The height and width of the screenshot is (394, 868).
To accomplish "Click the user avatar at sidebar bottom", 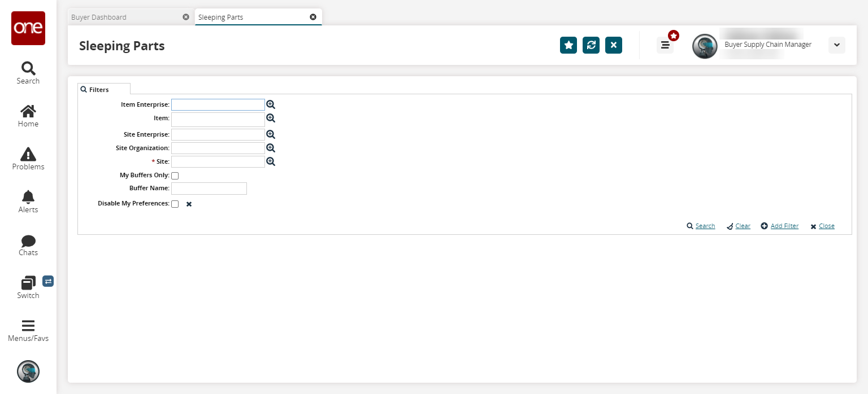I will tap(28, 371).
